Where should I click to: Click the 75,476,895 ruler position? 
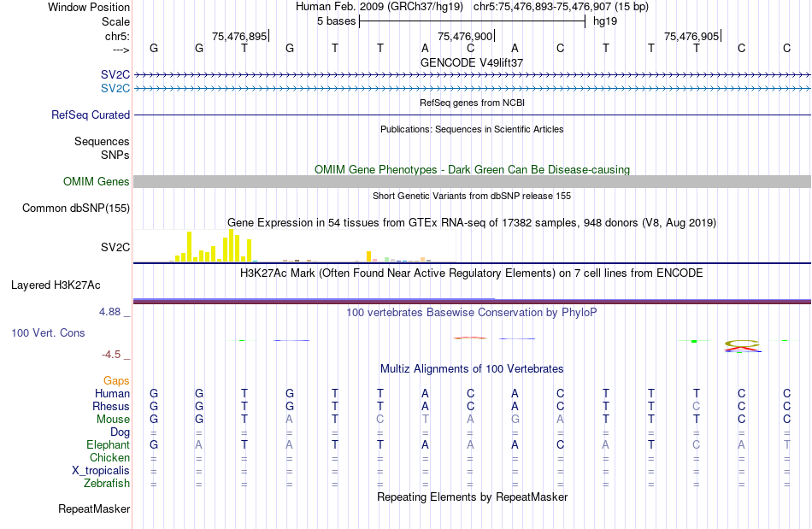point(239,36)
